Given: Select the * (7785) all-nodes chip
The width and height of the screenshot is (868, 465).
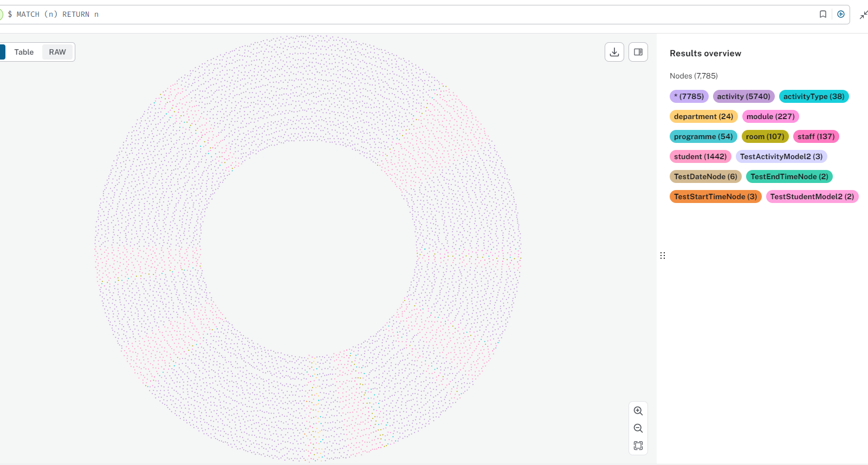Looking at the screenshot, I should pyautogui.click(x=689, y=96).
